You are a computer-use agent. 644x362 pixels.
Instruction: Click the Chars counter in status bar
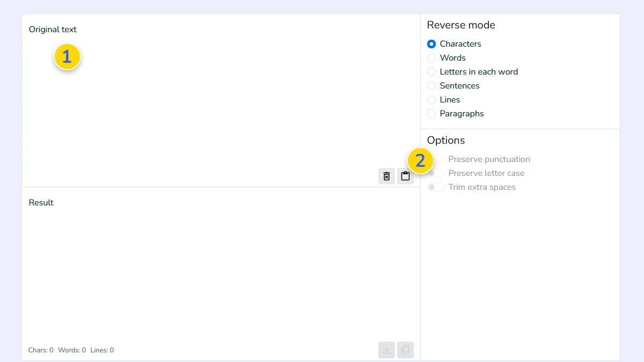pos(40,350)
